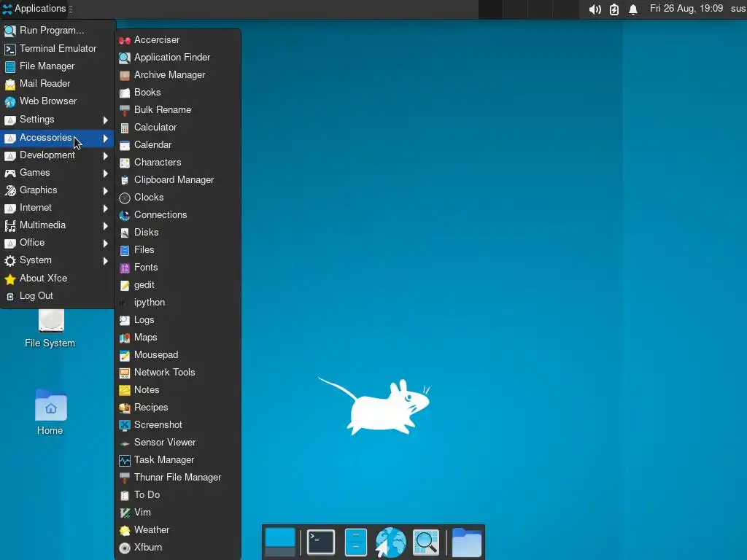Click the Files icon in the submenu
The image size is (747, 560).
click(x=124, y=251)
